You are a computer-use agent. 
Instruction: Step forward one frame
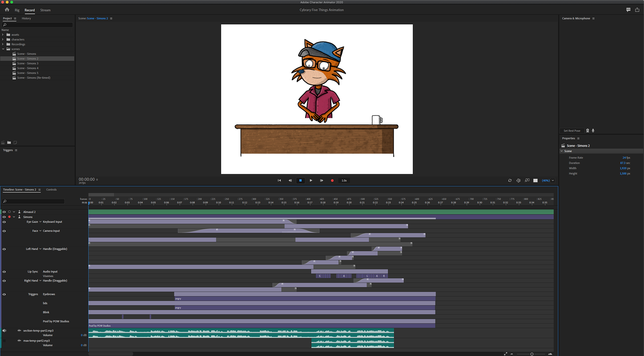coord(321,180)
